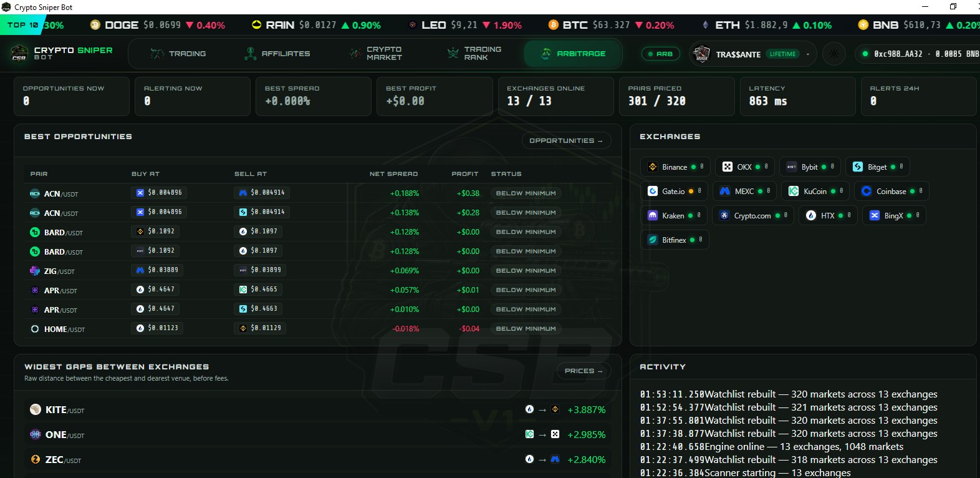
Task: Click the OKX exchange icon
Action: click(x=728, y=167)
